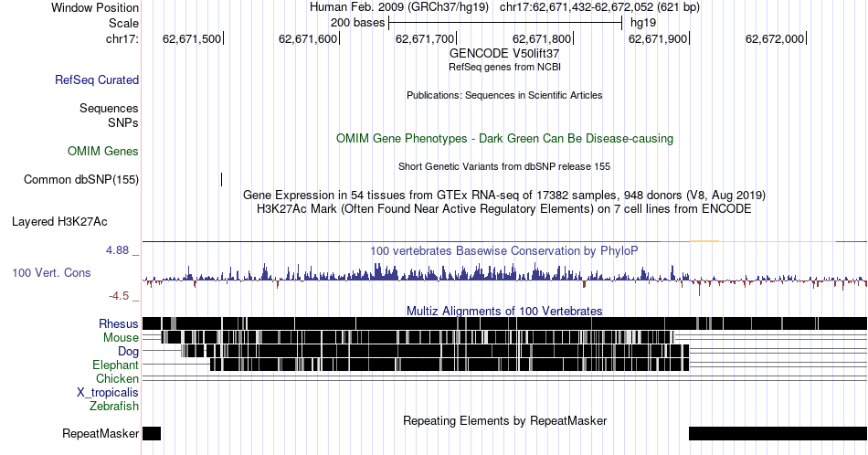Click Repeating Elements by RepeatMasker title
Screen dimensions: 868x455
pos(504,420)
